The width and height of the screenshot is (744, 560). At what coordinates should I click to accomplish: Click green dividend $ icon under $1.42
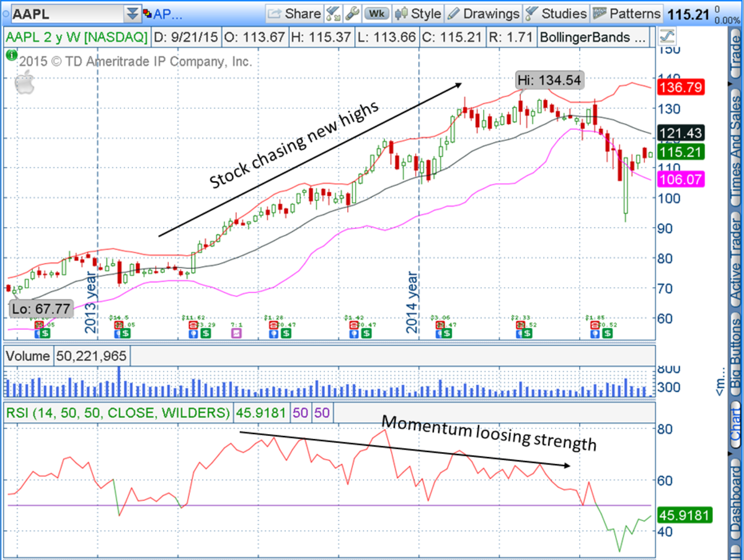point(366,333)
